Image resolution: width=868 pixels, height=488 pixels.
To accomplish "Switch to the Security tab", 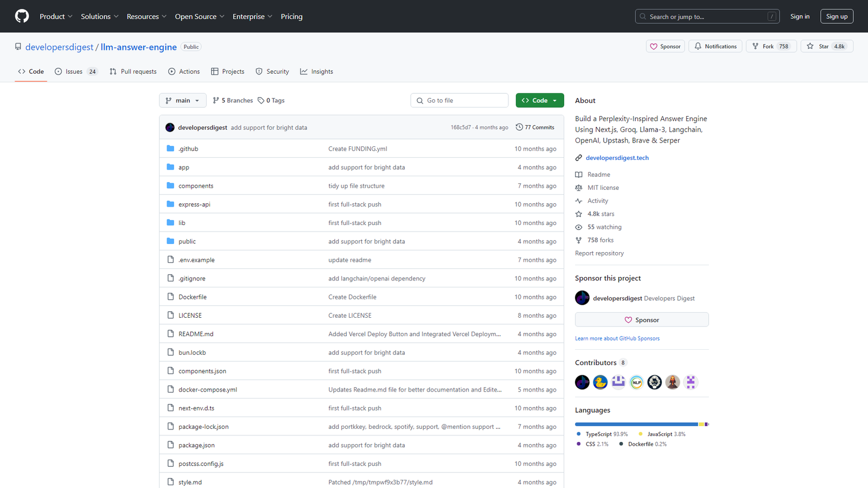I will coord(272,72).
